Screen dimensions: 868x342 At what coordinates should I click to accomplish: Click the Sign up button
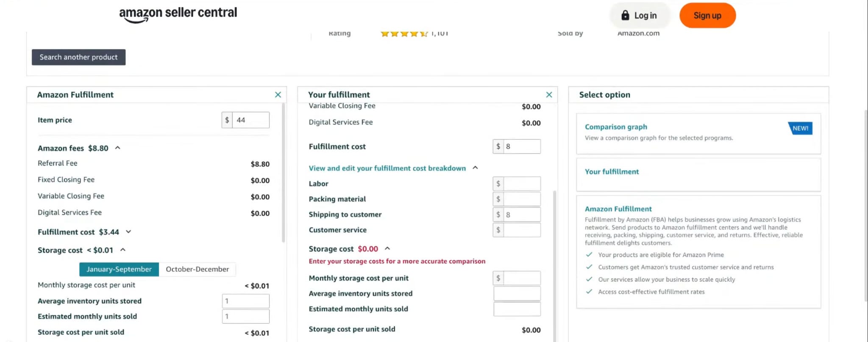707,16
